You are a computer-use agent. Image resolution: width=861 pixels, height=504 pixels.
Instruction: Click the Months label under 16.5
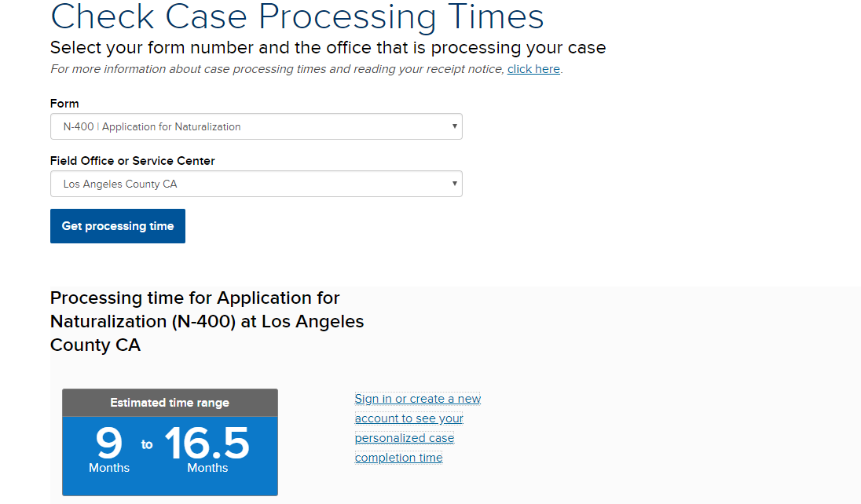(207, 468)
